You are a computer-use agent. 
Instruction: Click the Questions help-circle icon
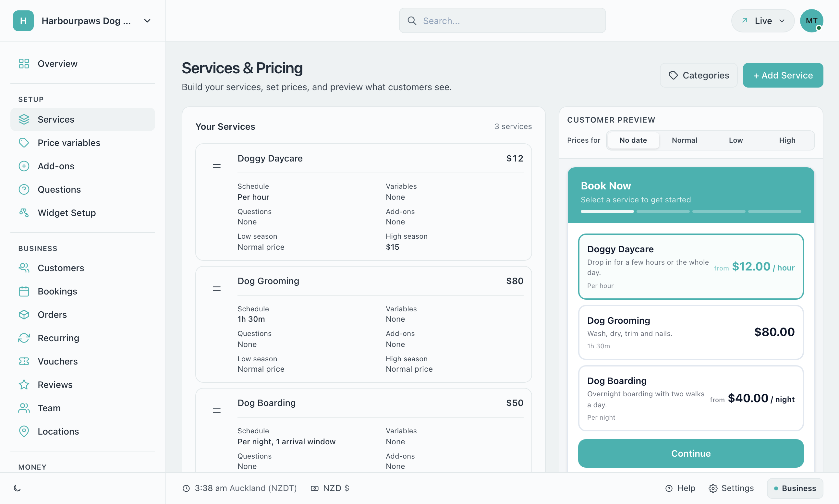click(x=24, y=189)
